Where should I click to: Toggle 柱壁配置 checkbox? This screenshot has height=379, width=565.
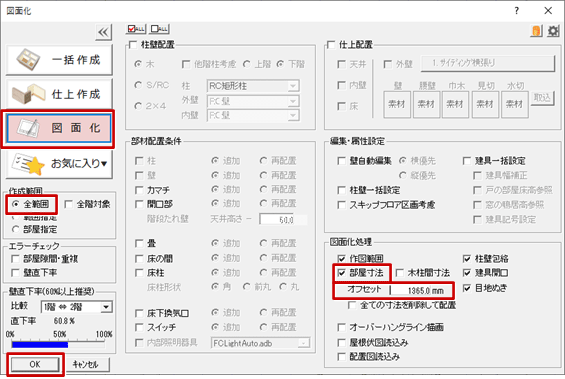pyautogui.click(x=133, y=45)
